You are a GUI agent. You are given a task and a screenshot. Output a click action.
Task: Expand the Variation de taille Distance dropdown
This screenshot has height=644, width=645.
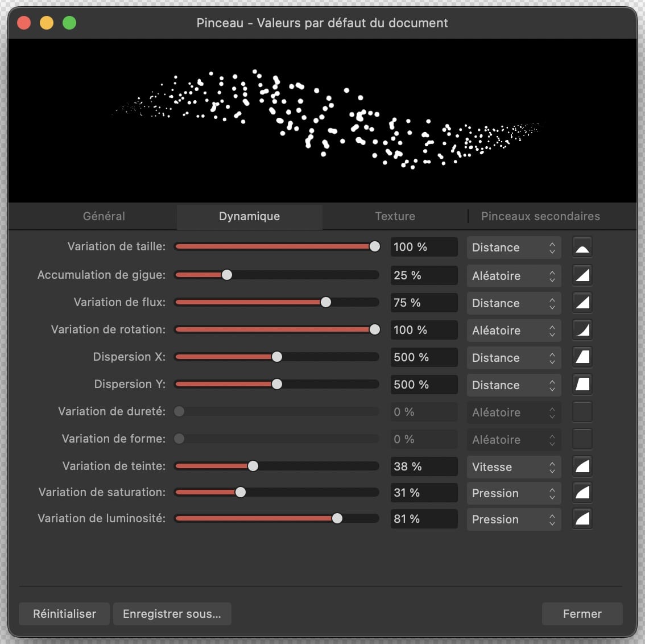[513, 247]
